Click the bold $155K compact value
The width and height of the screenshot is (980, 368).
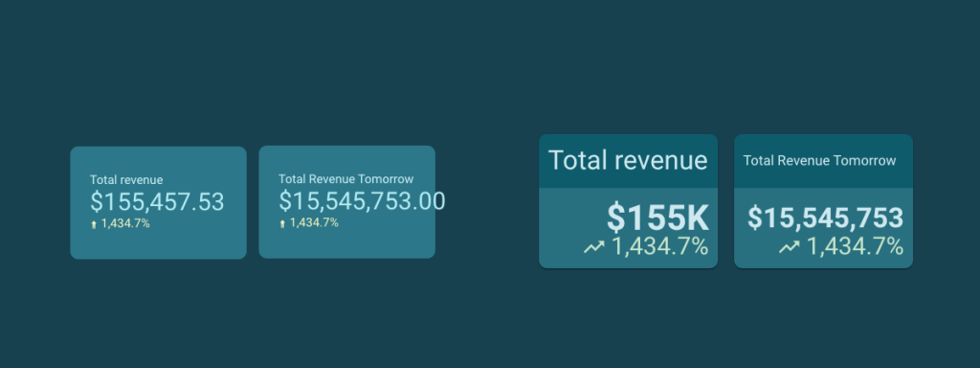[658, 218]
